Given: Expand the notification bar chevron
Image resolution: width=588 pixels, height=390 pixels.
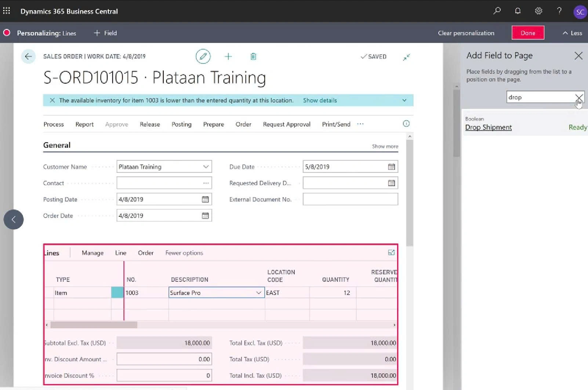Looking at the screenshot, I should pos(404,100).
